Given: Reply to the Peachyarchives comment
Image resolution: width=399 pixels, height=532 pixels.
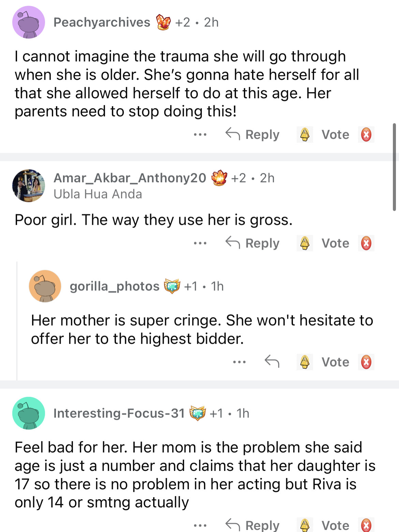Looking at the screenshot, I should tap(253, 134).
